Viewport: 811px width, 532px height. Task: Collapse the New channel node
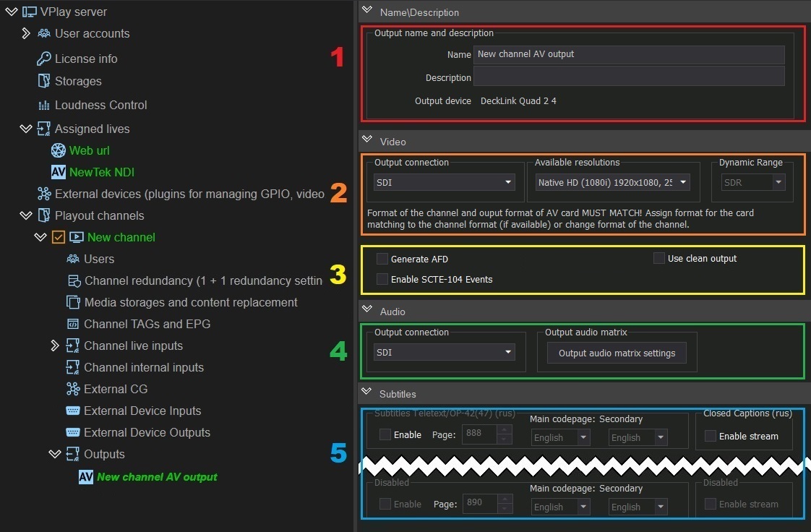[40, 237]
